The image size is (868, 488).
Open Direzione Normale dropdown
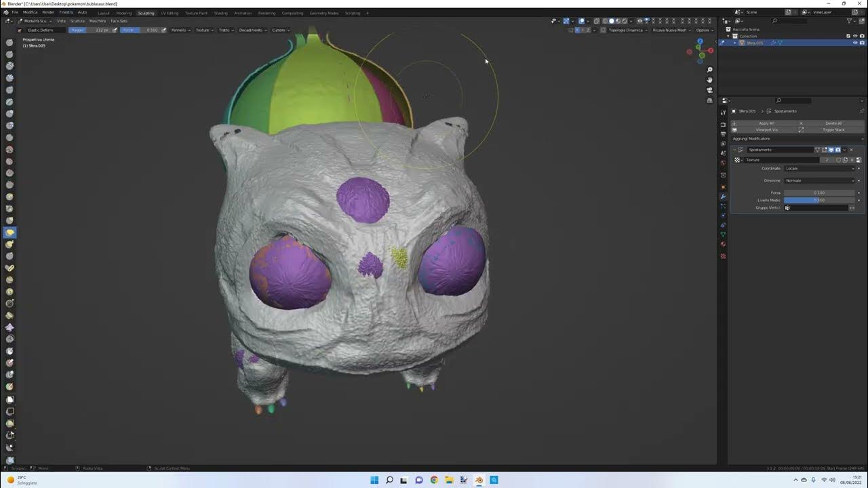tap(819, 180)
